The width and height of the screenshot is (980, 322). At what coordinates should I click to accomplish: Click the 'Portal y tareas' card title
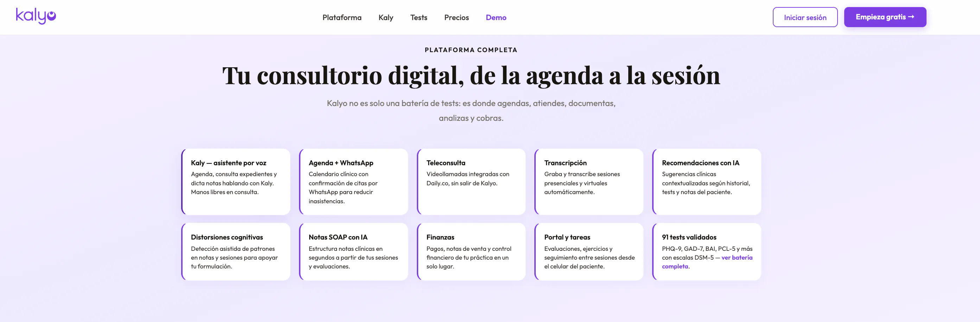(567, 237)
